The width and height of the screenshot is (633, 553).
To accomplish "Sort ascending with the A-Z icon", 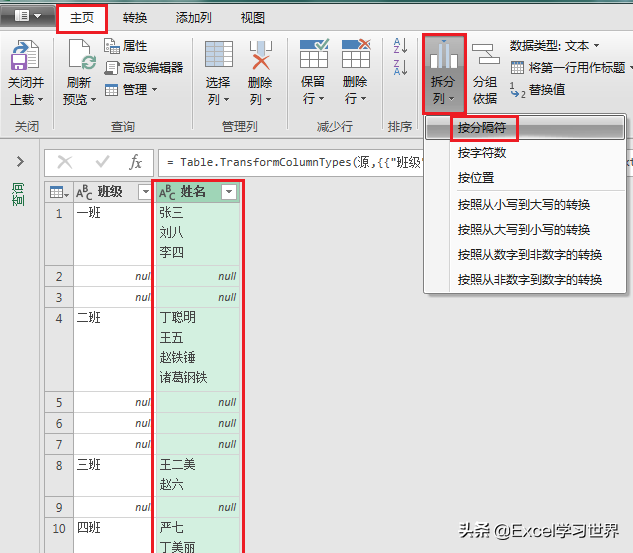I will click(x=400, y=46).
